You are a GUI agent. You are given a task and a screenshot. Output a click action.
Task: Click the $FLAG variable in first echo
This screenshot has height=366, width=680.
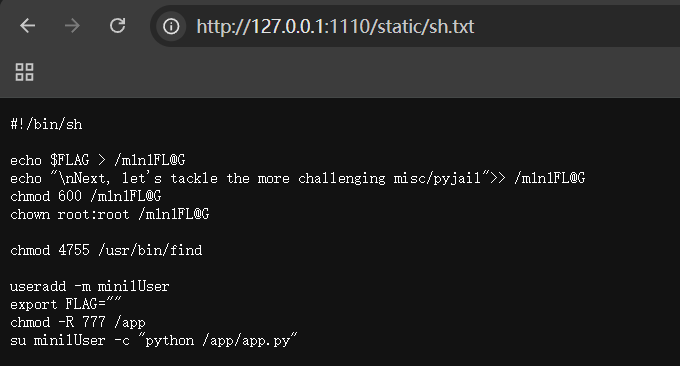(69, 160)
